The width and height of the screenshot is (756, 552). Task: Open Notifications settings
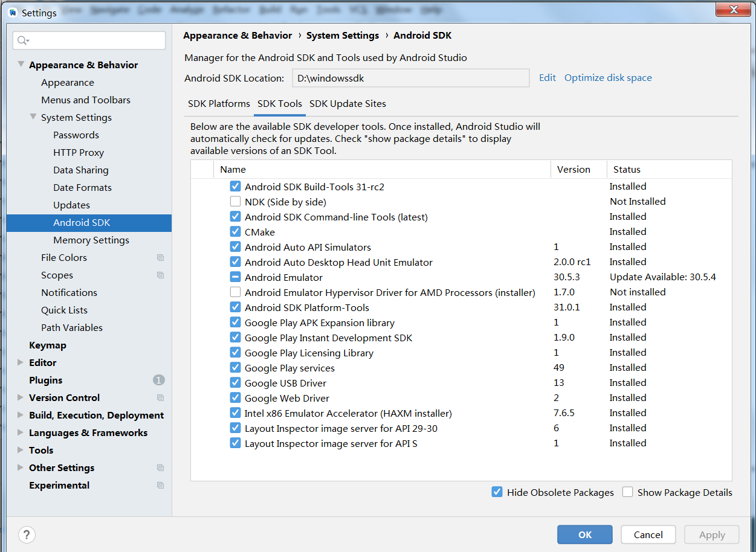(69, 293)
